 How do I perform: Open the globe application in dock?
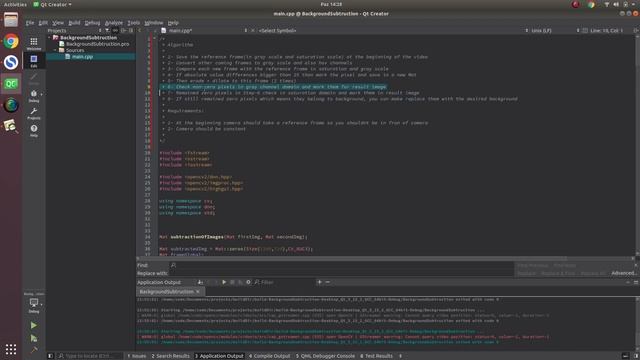[11, 105]
